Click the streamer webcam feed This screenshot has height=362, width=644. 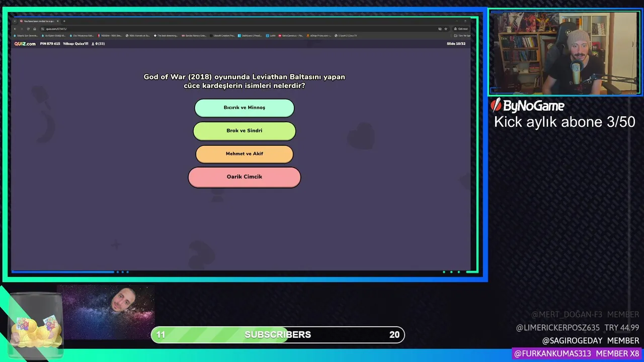[565, 53]
